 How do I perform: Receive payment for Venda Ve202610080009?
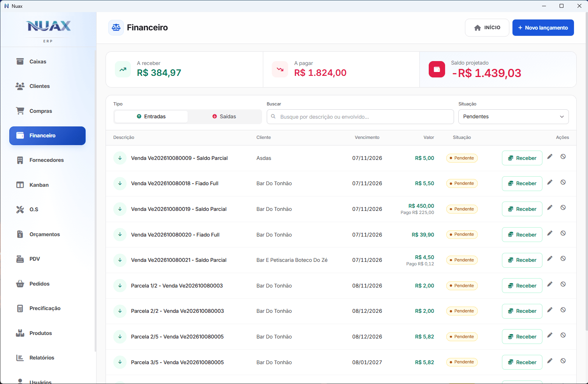tap(522, 158)
